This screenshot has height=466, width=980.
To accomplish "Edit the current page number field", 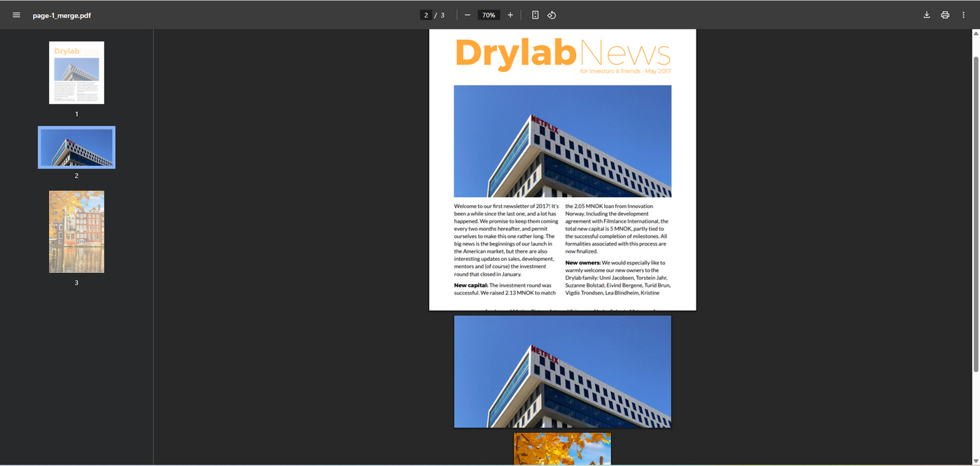I will pyautogui.click(x=426, y=15).
